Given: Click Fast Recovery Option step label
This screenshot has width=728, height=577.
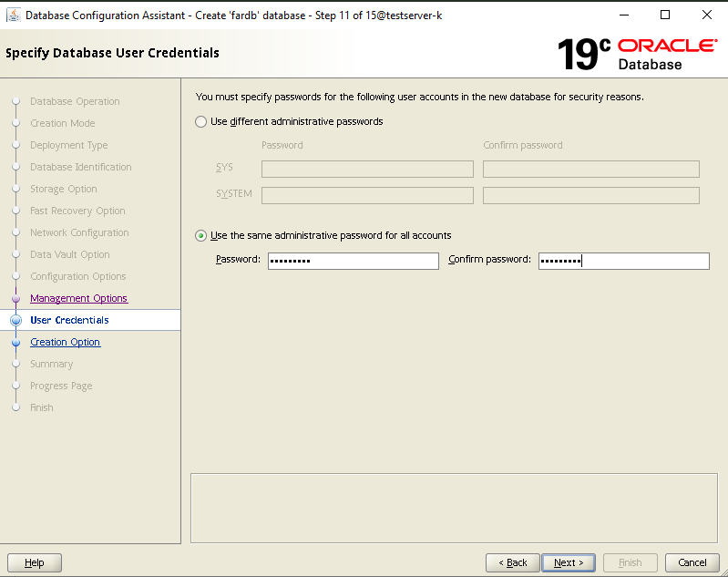Looking at the screenshot, I should [x=77, y=211].
